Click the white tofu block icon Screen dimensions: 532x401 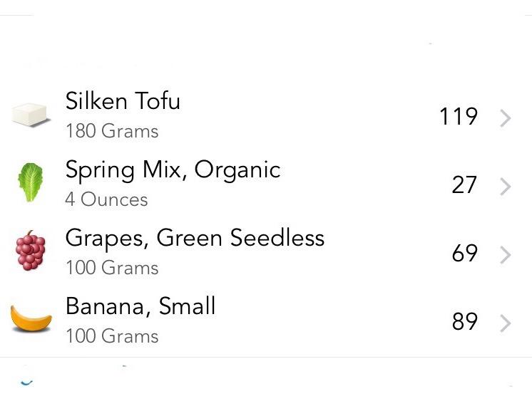(x=30, y=114)
